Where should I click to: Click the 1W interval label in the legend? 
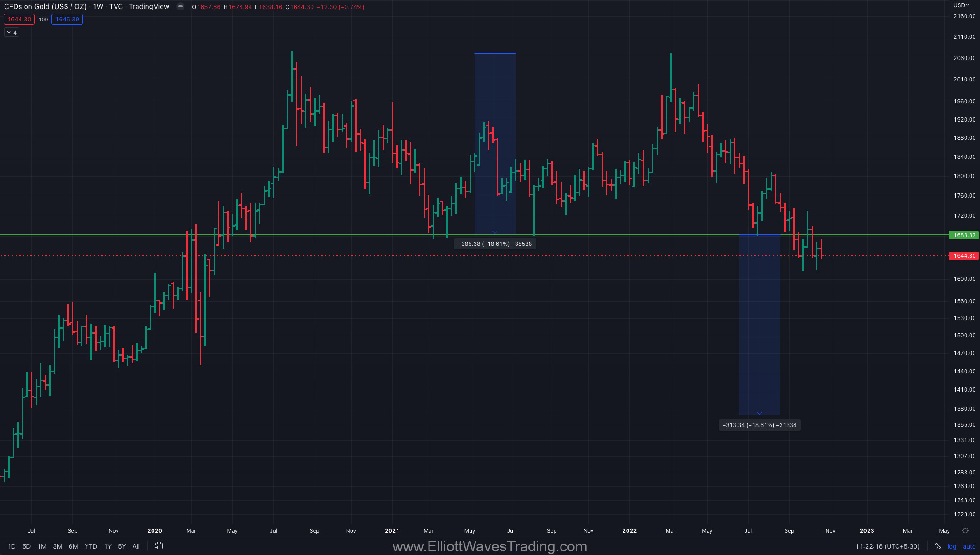pyautogui.click(x=98, y=7)
